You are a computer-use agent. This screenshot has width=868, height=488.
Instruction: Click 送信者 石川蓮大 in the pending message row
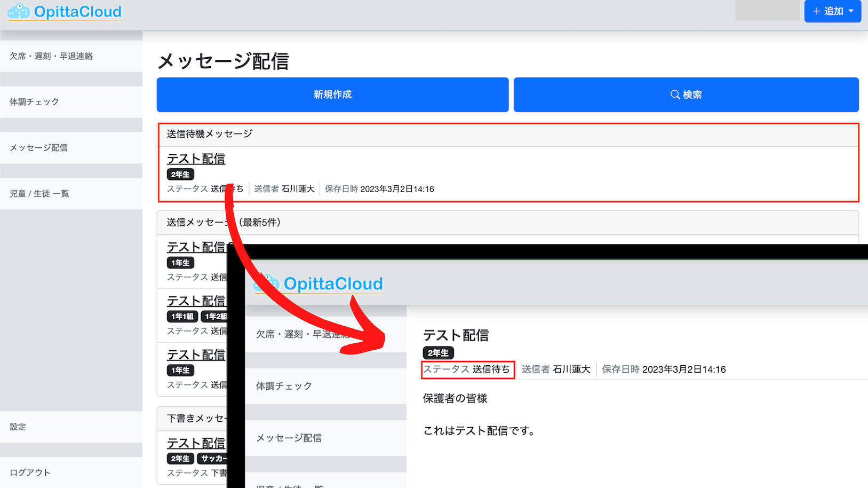284,189
